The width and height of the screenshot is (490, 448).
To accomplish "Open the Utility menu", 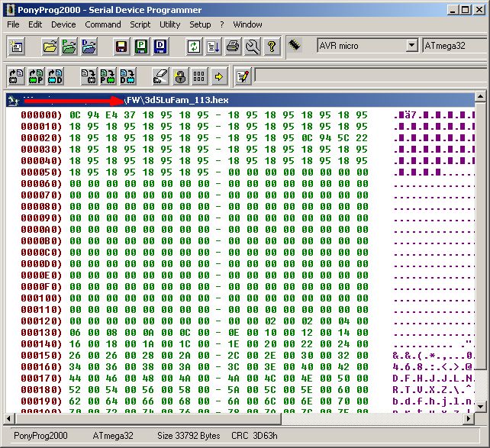I will coord(169,24).
